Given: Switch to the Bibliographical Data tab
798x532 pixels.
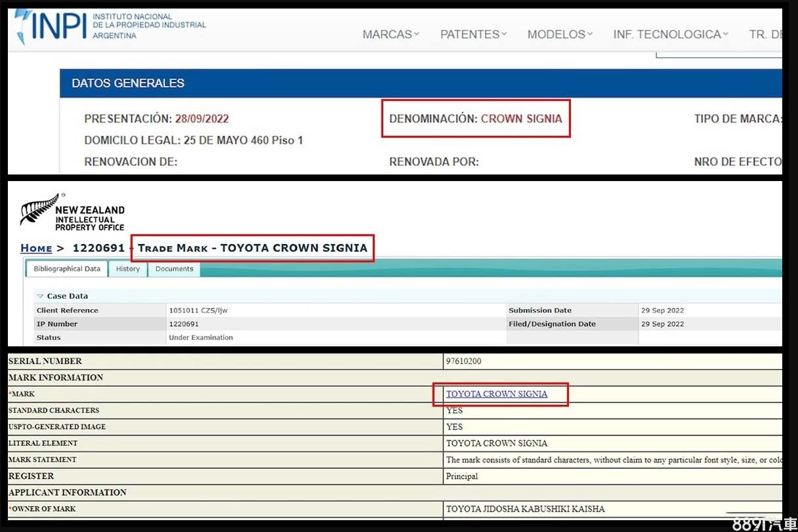Looking at the screenshot, I should [67, 269].
